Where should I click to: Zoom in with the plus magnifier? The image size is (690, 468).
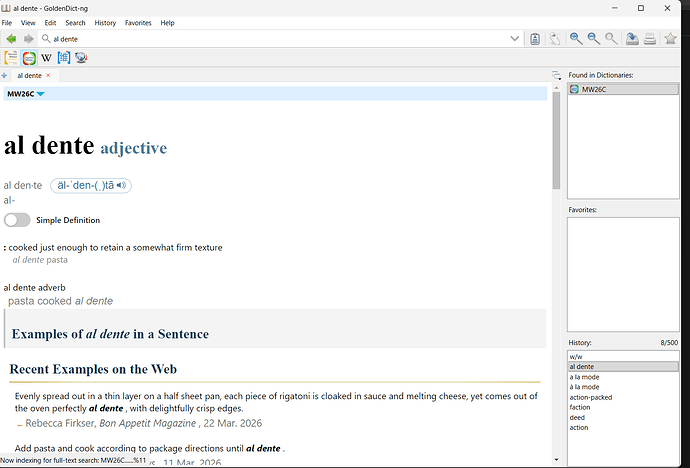pyautogui.click(x=576, y=39)
